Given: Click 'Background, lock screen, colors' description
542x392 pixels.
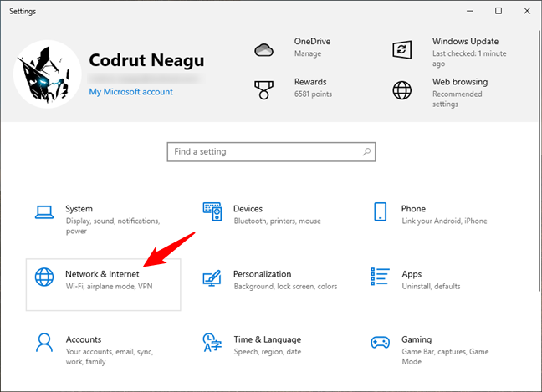Looking at the screenshot, I should (285, 287).
